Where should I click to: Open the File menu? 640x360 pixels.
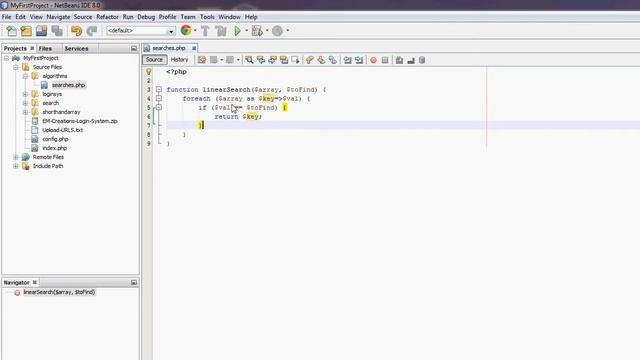[x=7, y=17]
